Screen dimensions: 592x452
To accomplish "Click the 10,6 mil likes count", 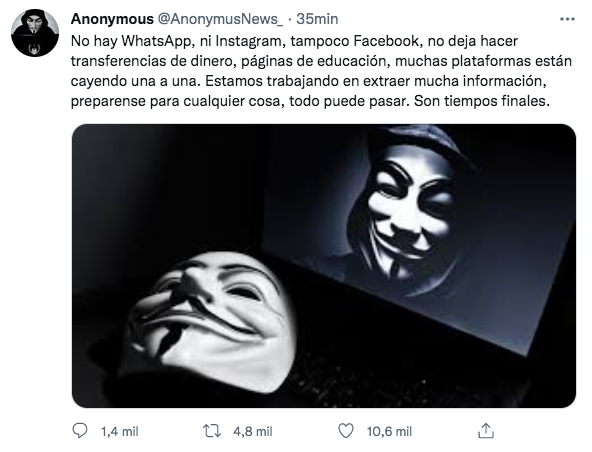I will pyautogui.click(x=389, y=431).
